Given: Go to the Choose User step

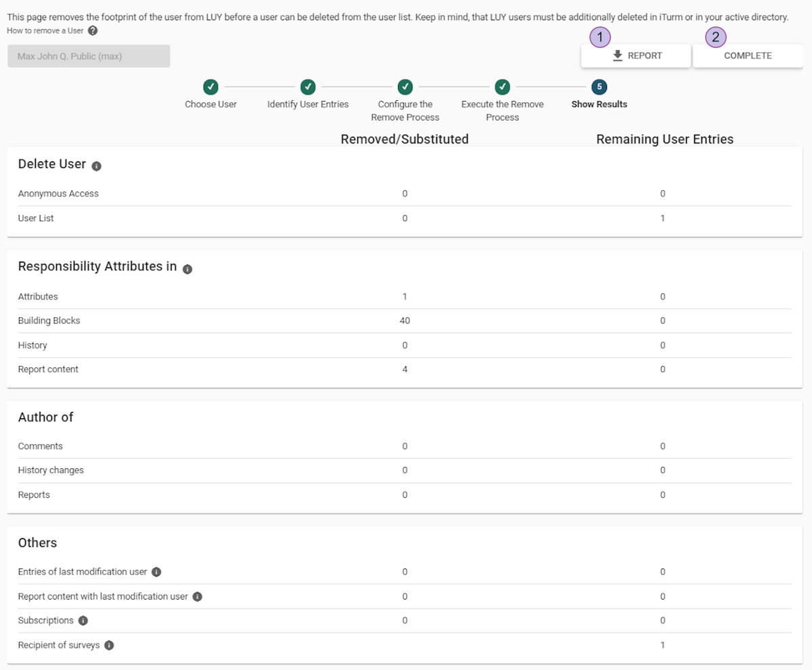Looking at the screenshot, I should tap(210, 87).
